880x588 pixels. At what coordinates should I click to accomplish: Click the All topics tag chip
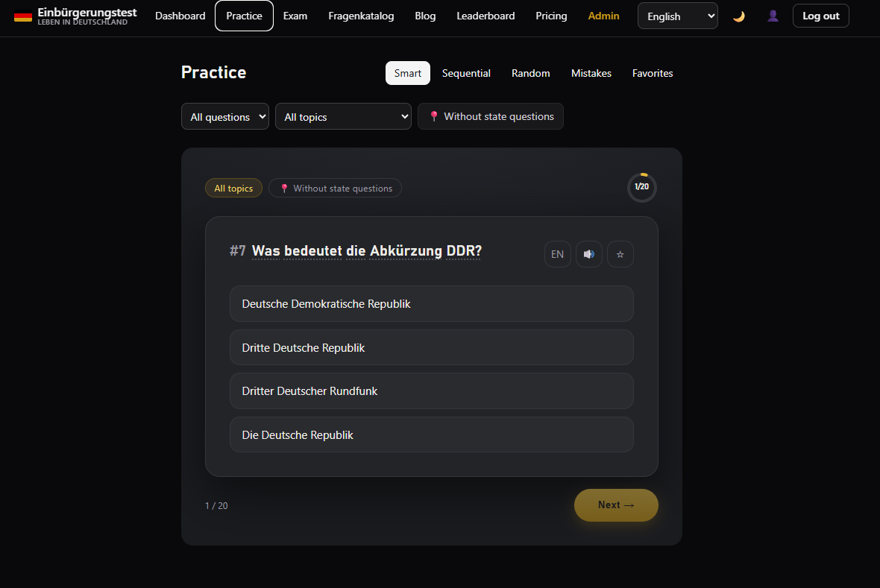[233, 188]
